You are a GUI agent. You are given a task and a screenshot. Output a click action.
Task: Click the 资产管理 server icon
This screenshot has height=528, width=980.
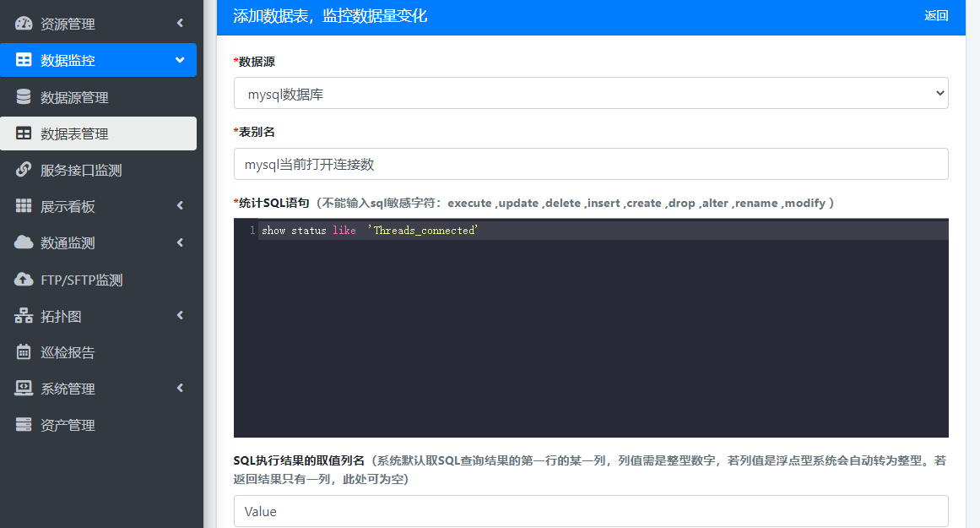[x=24, y=424]
